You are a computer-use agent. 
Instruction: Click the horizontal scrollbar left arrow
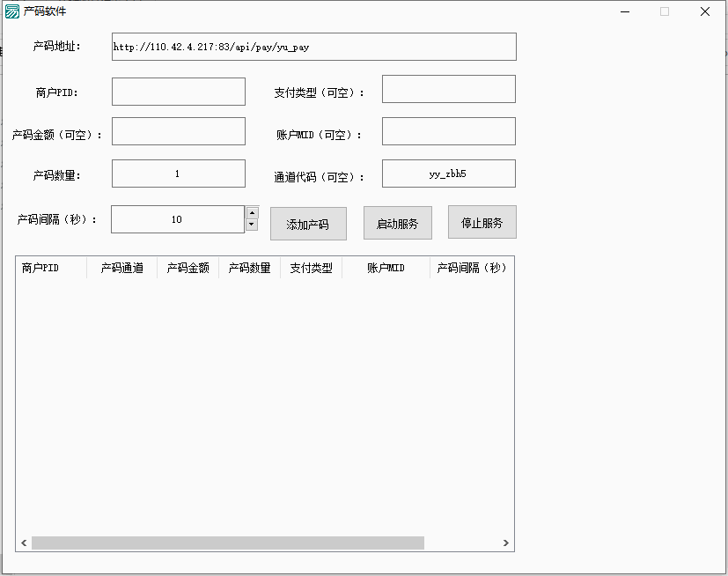(x=24, y=543)
